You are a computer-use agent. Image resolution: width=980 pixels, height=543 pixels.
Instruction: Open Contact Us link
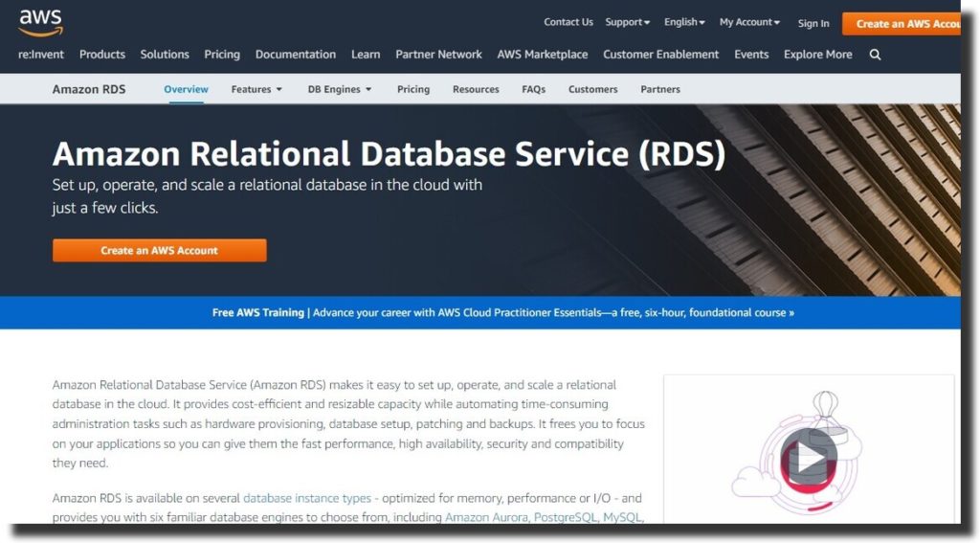568,22
